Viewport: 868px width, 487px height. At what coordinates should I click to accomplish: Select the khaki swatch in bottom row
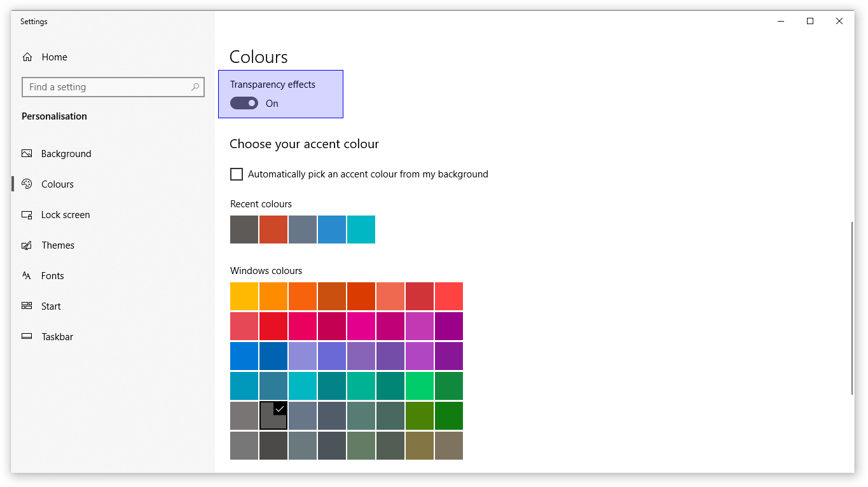pos(420,446)
